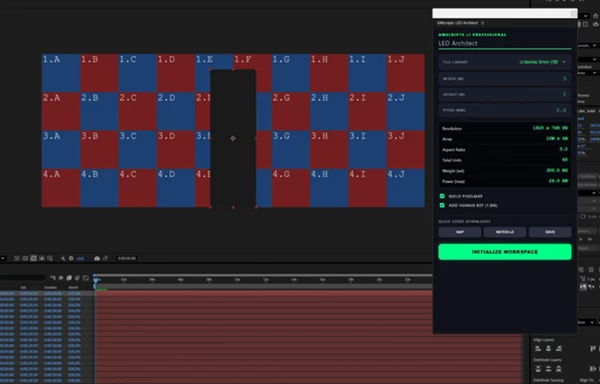Distribute layers by bottom edges icon
Viewport: 600px width, 384px height.
(x=559, y=369)
